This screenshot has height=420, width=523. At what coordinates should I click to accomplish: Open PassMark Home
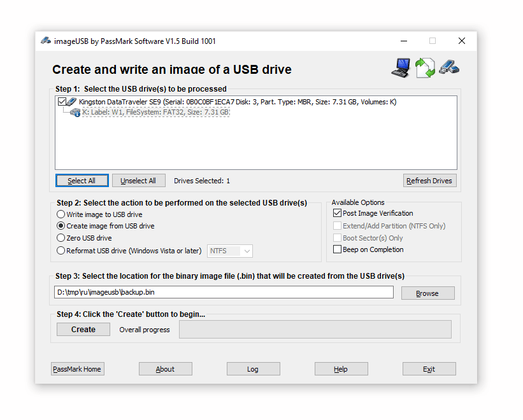[x=77, y=369]
